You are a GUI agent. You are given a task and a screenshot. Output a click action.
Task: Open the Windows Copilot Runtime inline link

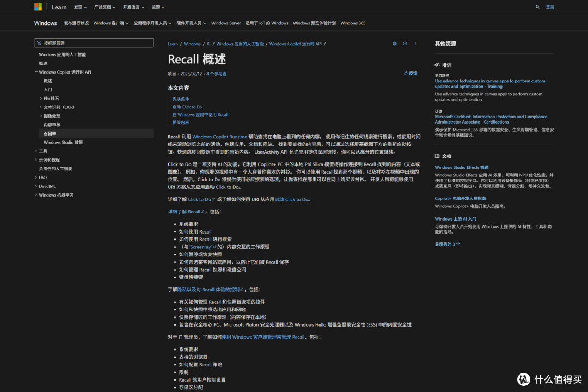tap(220, 137)
